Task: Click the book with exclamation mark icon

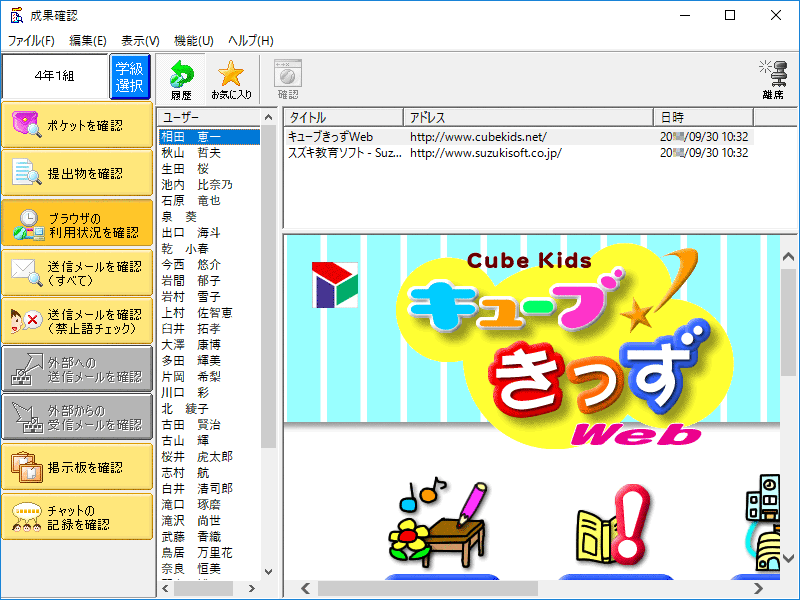Action: [x=613, y=524]
